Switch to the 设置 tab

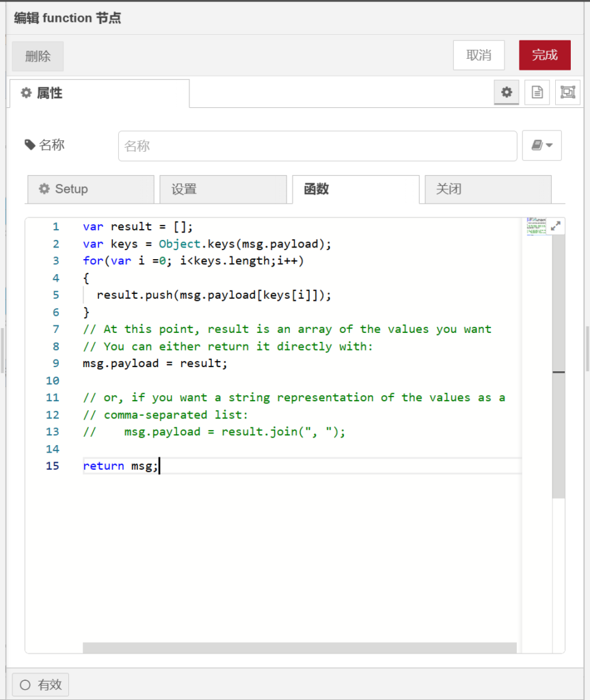pos(223,189)
